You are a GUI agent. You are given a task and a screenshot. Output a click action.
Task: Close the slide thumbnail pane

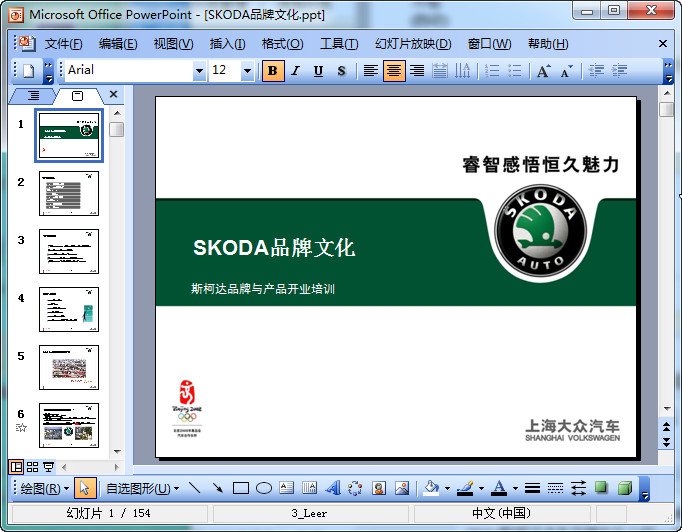click(114, 94)
